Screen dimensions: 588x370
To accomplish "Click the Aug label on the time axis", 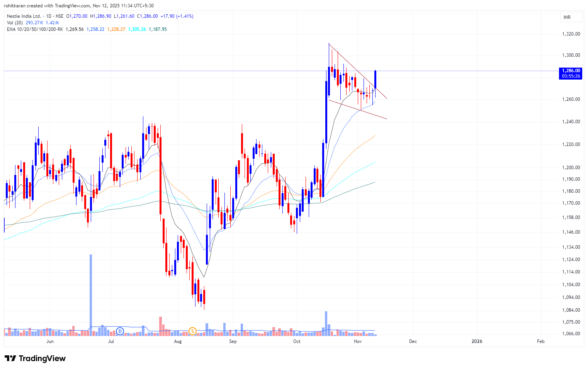I will click(178, 341).
